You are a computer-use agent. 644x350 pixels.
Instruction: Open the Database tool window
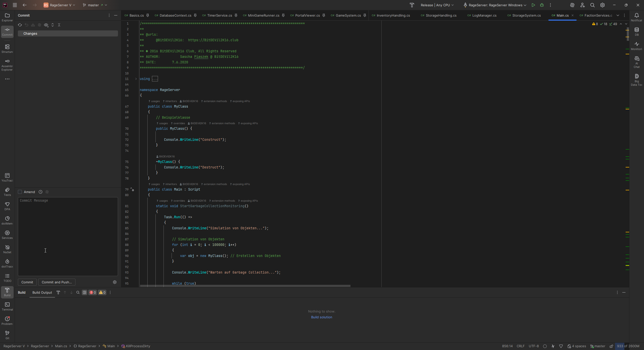tap(636, 31)
